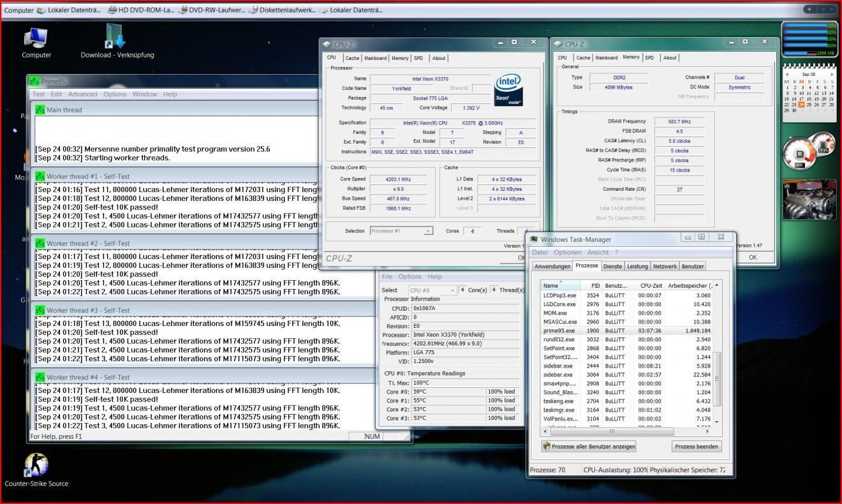Click the down arrow of the process list scrollbar

(x=717, y=422)
